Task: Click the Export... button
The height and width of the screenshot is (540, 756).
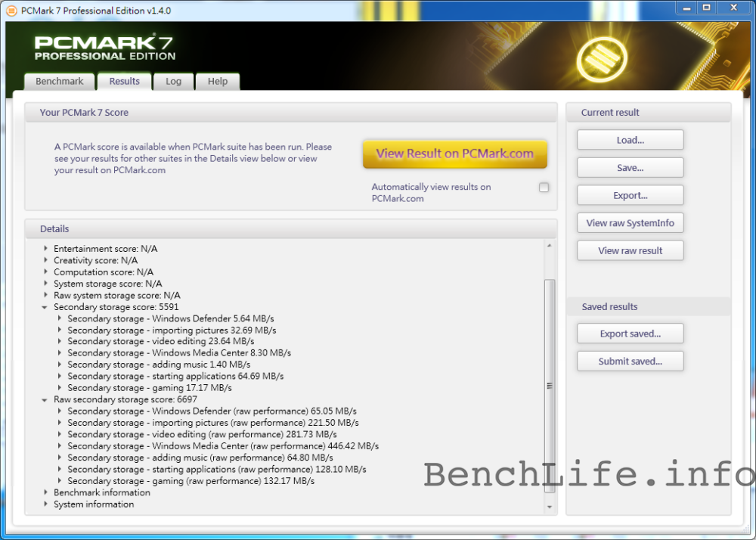Action: (x=631, y=195)
